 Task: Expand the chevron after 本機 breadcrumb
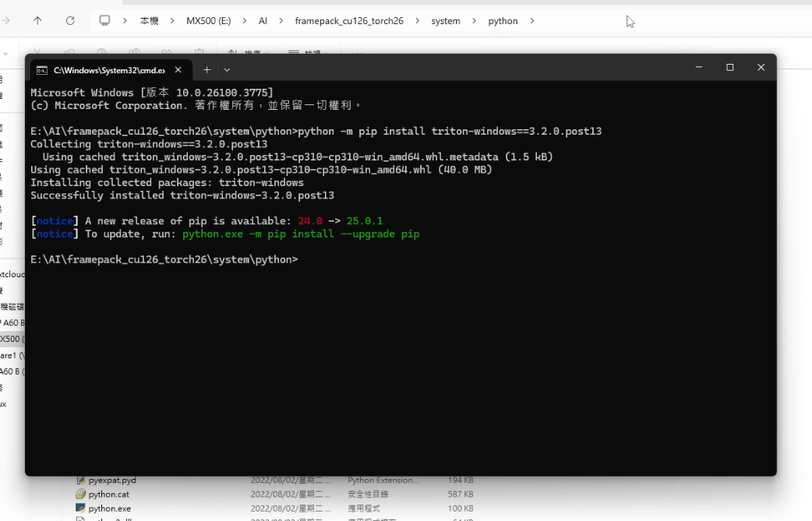pyautogui.click(x=172, y=21)
